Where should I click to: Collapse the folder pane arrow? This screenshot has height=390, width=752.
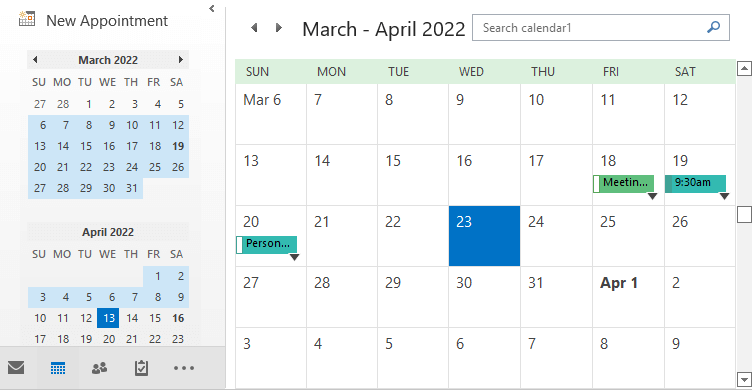(x=212, y=9)
